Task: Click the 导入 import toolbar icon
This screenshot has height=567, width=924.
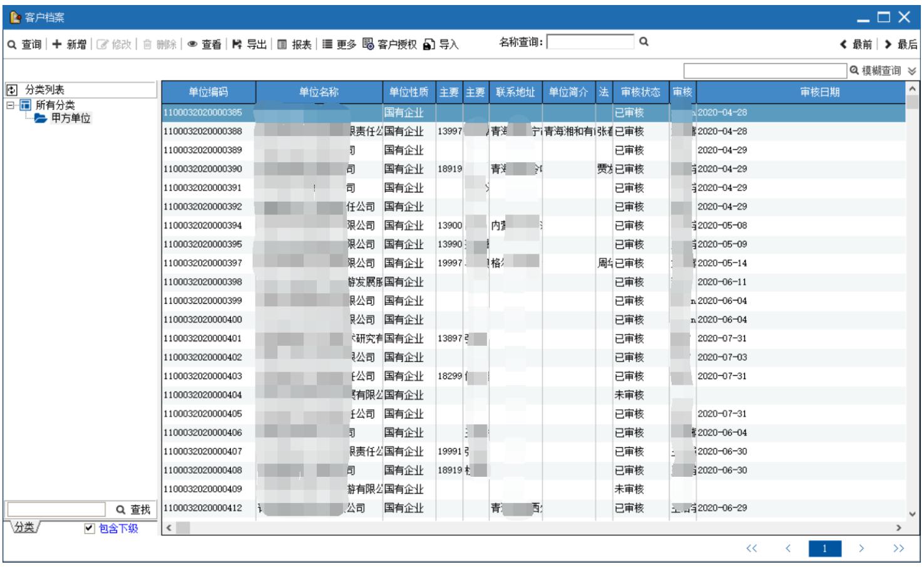Action: pyautogui.click(x=429, y=44)
